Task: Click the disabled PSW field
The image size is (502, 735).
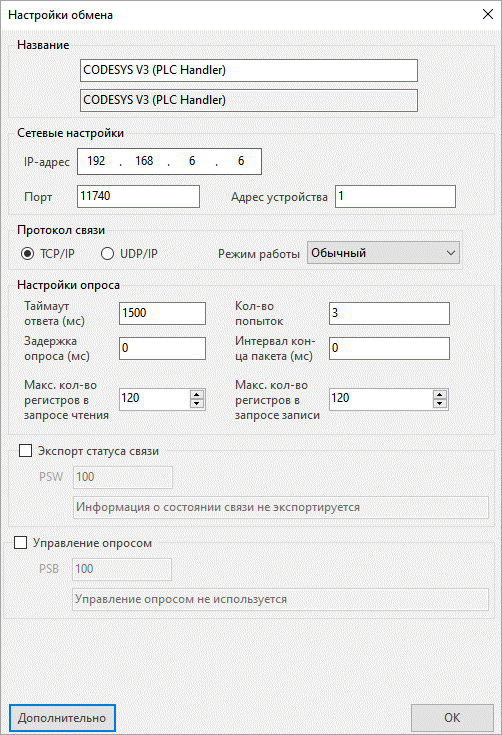Action: point(123,478)
